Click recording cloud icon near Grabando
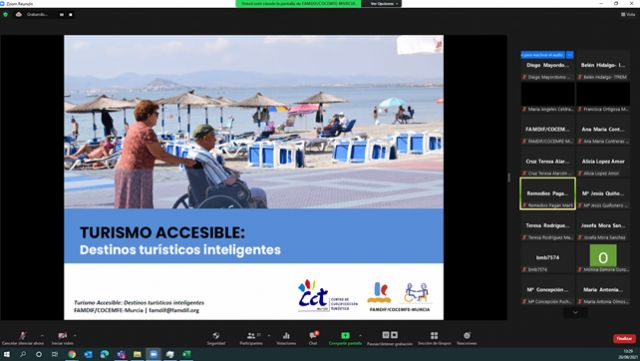The height and width of the screenshot is (361, 640). coord(18,14)
